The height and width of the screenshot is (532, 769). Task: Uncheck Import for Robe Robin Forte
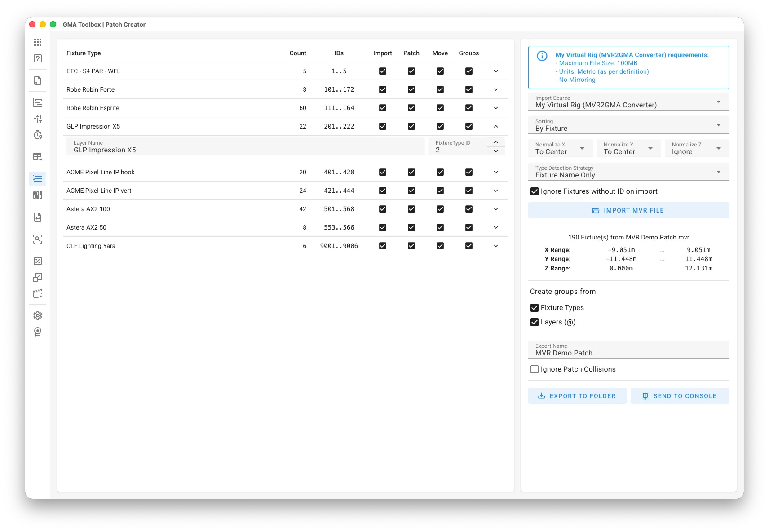(x=382, y=89)
